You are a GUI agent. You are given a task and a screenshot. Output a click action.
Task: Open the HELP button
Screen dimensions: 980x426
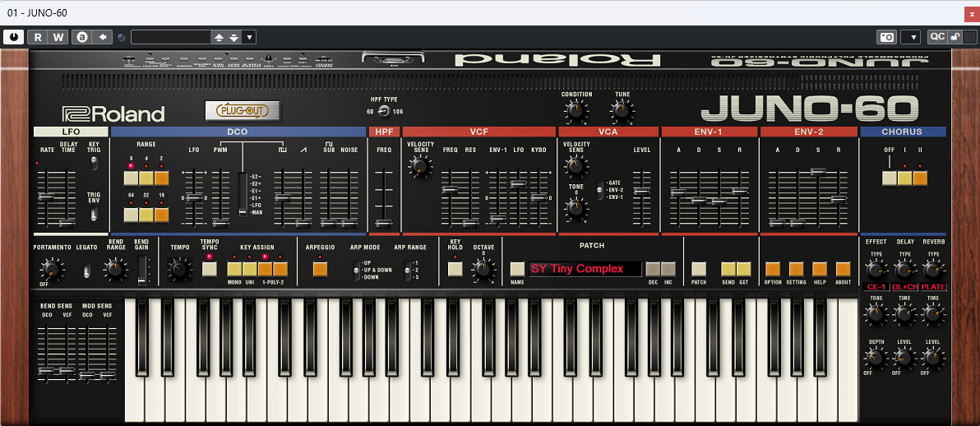(820, 269)
